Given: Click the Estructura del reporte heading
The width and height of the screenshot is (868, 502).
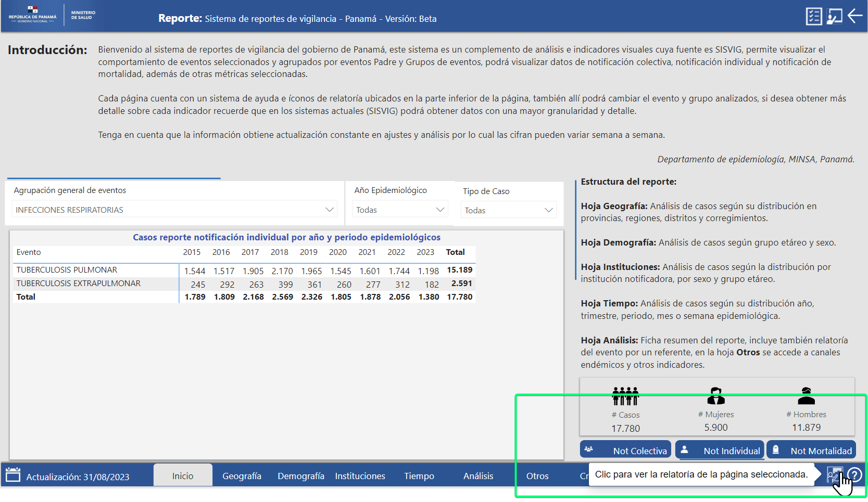Looking at the screenshot, I should click(x=628, y=182).
